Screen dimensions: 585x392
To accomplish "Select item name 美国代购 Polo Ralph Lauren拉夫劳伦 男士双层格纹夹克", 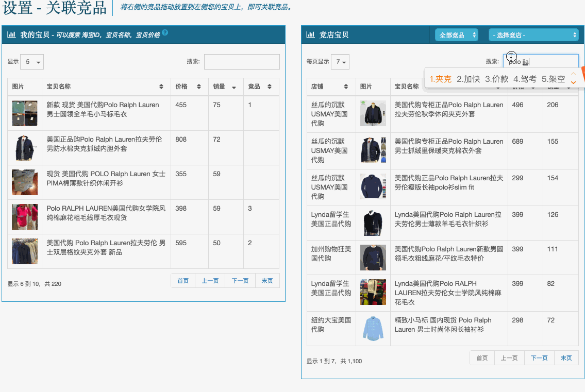I will pos(106,248).
